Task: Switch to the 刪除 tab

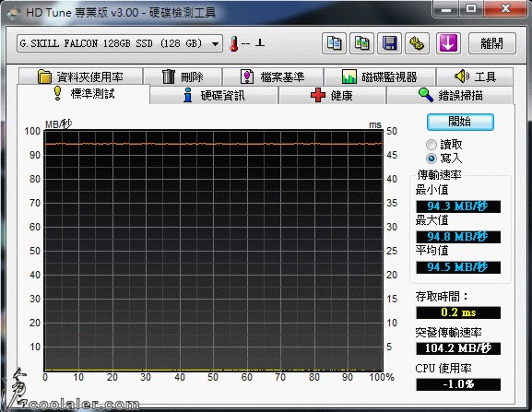Action: click(183, 77)
